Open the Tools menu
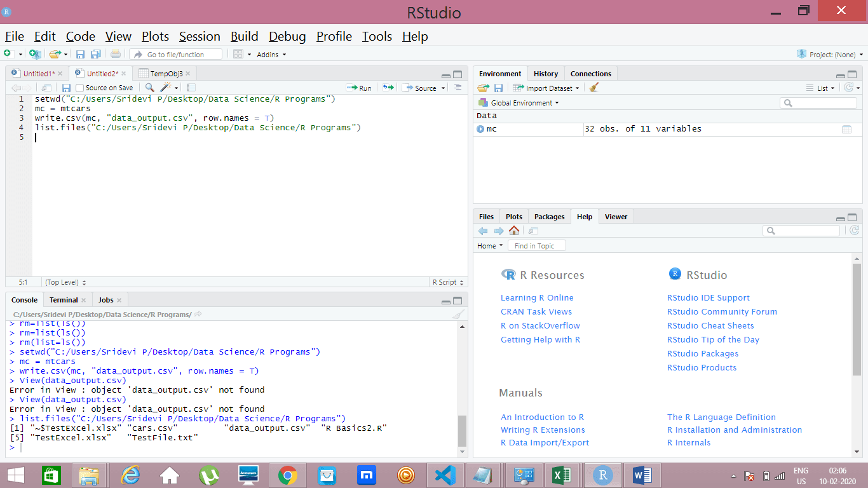This screenshot has height=488, width=868. 377,36
